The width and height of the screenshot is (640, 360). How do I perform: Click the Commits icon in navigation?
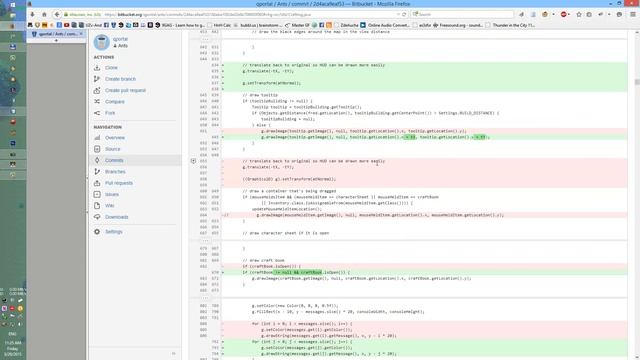click(97, 160)
